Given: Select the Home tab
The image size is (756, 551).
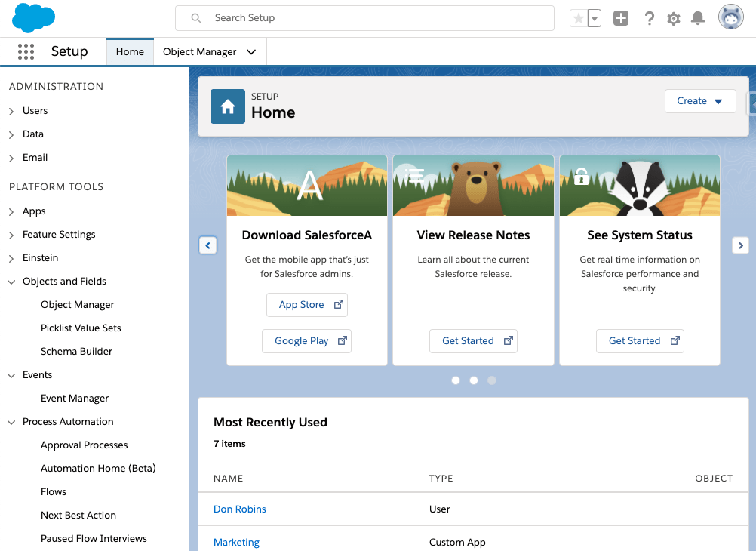Looking at the screenshot, I should (x=130, y=52).
